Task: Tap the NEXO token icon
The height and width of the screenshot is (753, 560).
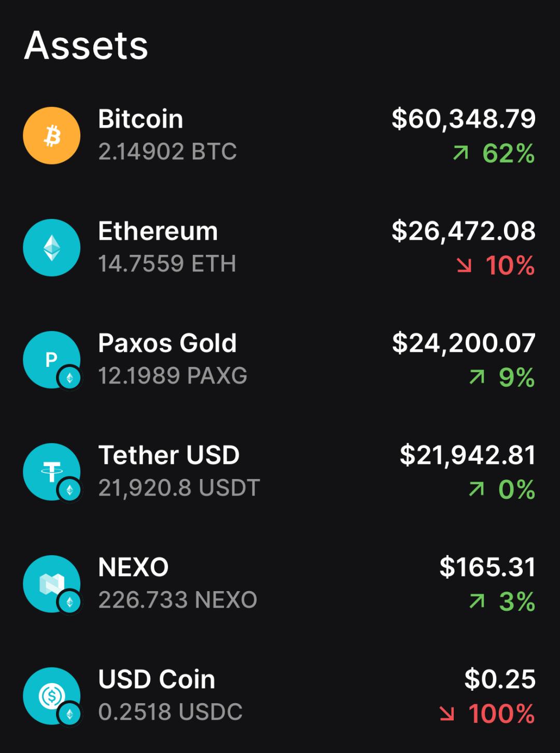Action: click(x=51, y=584)
